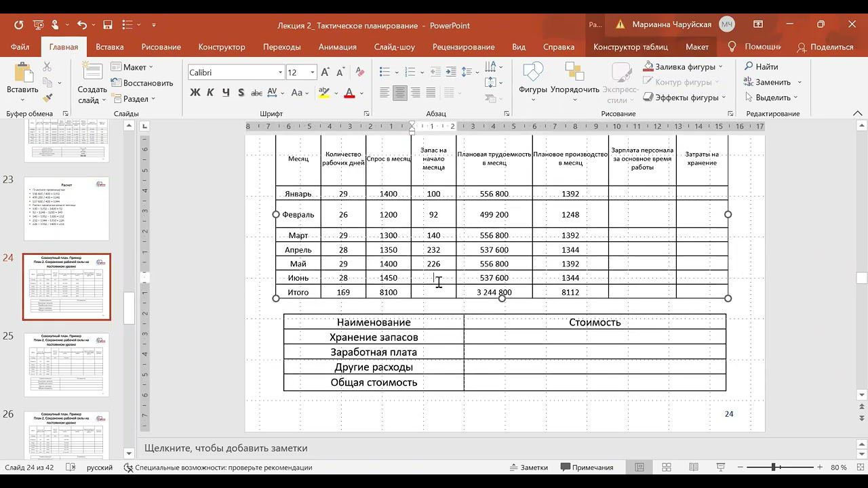Click the ribbon display options icon
Image resolution: width=868 pixels, height=488 pixels.
(x=758, y=25)
